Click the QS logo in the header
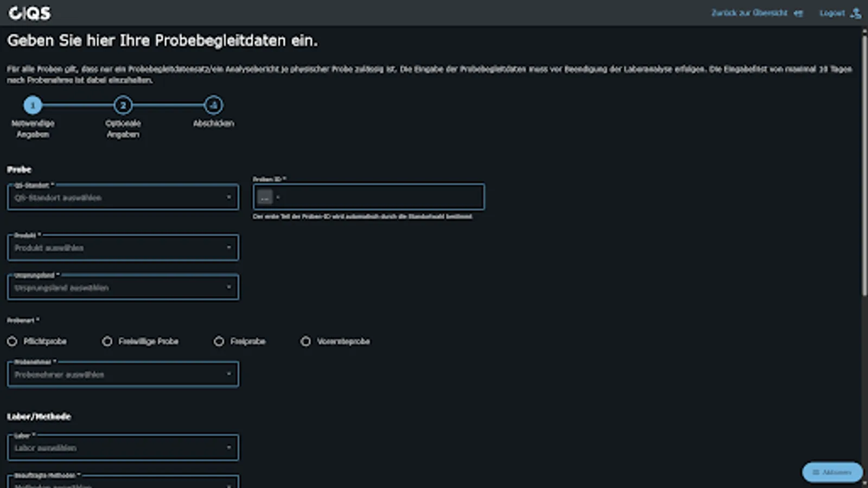 29,13
